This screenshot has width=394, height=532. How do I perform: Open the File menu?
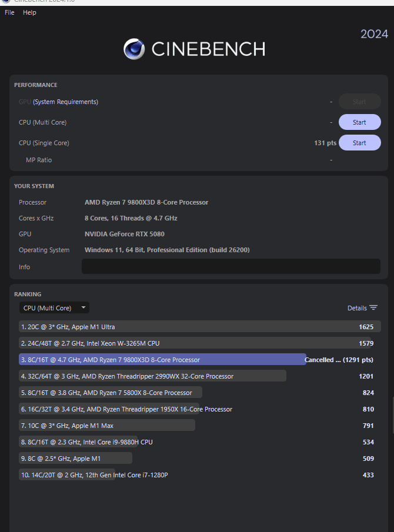tap(9, 12)
